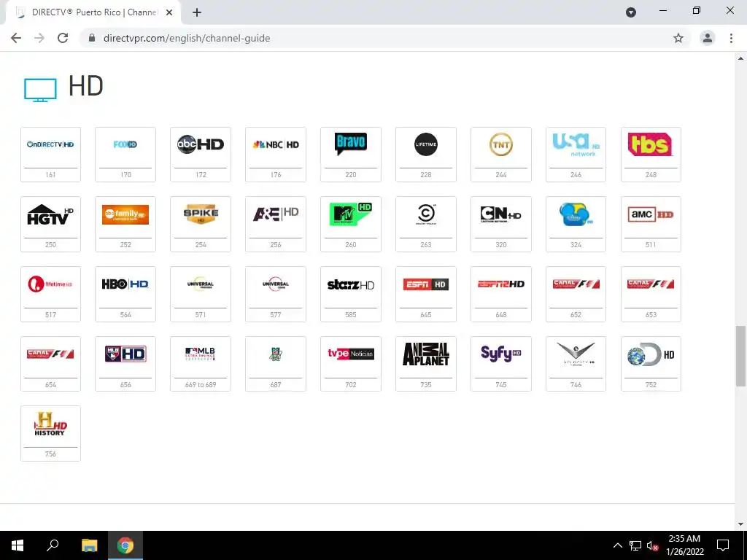The height and width of the screenshot is (560, 747).
Task: Choose the NBC HD channel 176 logo
Action: pyautogui.click(x=276, y=144)
